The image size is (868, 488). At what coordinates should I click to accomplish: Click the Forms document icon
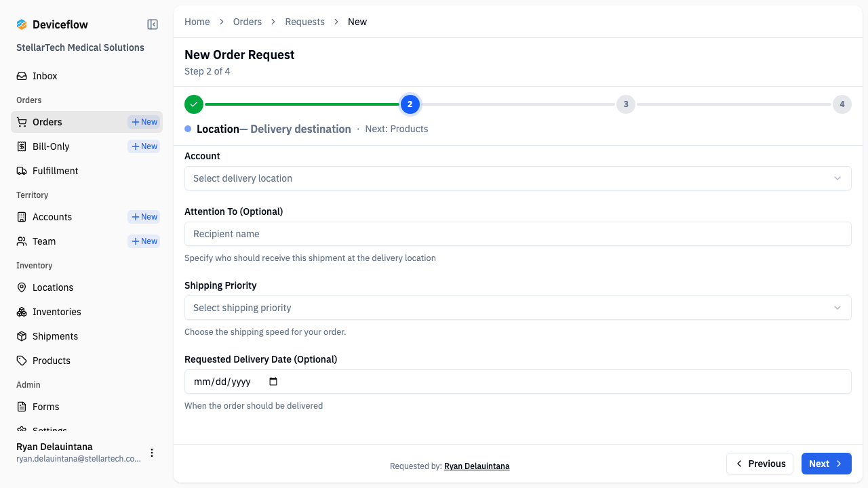22,407
